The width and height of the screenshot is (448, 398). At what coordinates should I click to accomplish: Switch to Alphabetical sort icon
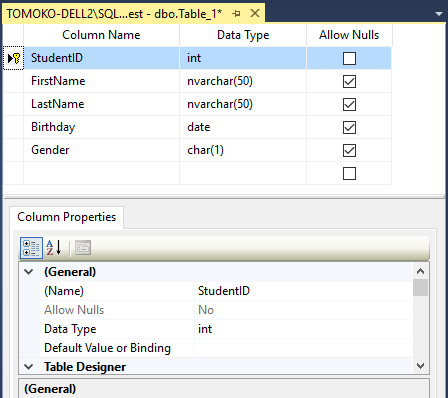click(54, 248)
